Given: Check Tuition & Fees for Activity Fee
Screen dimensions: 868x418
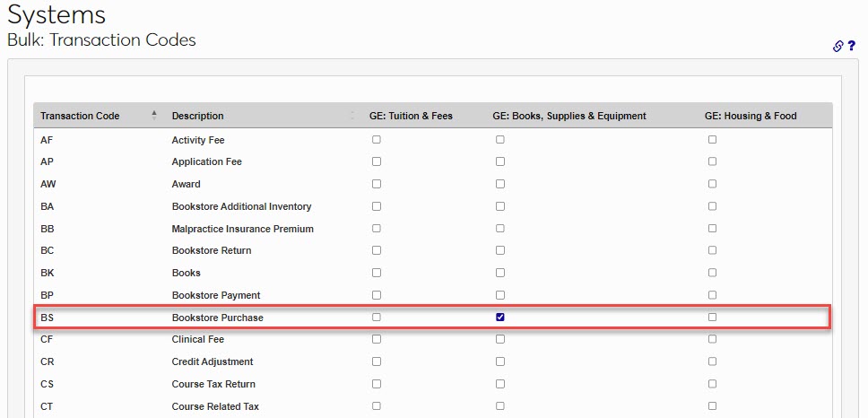Looking at the screenshot, I should 377,140.
